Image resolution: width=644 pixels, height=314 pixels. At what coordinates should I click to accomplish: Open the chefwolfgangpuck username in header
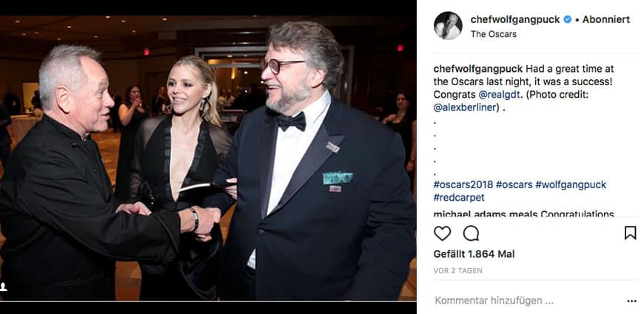(x=515, y=20)
